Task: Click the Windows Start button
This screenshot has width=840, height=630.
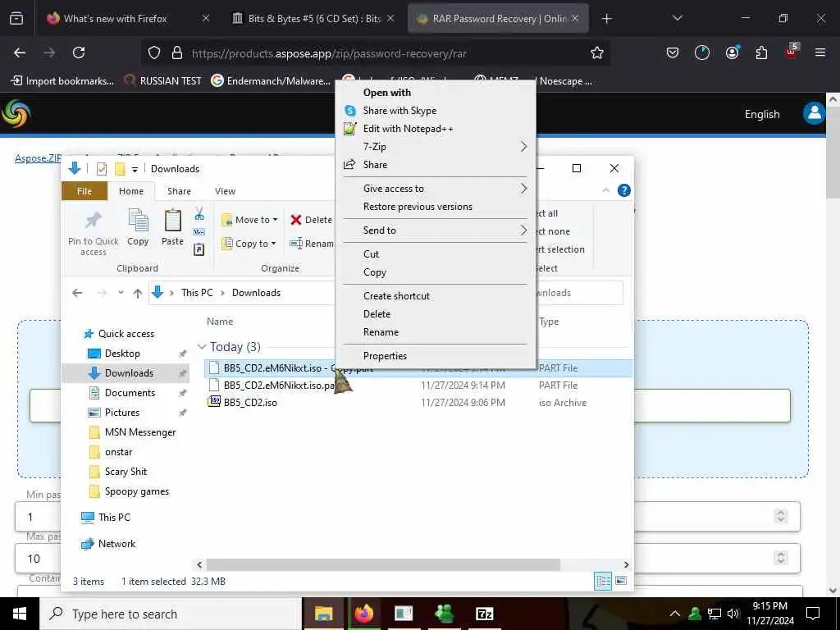Action: (x=20, y=614)
